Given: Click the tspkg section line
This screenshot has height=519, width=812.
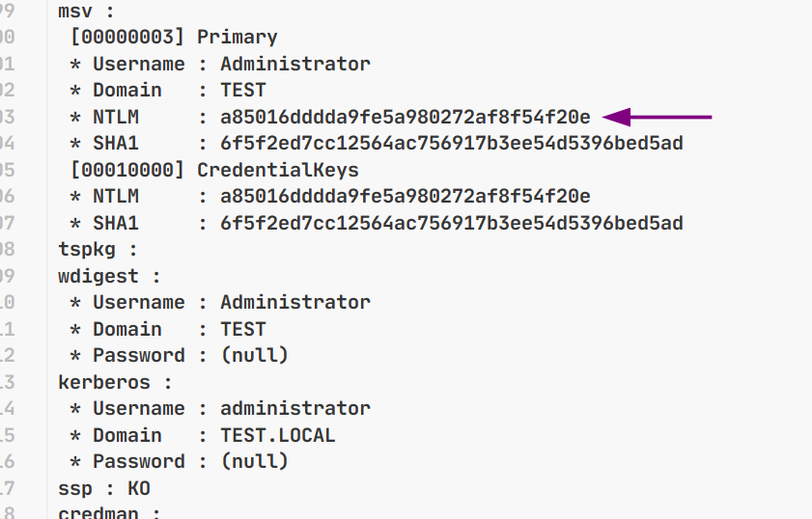Looking at the screenshot, I should (98, 250).
